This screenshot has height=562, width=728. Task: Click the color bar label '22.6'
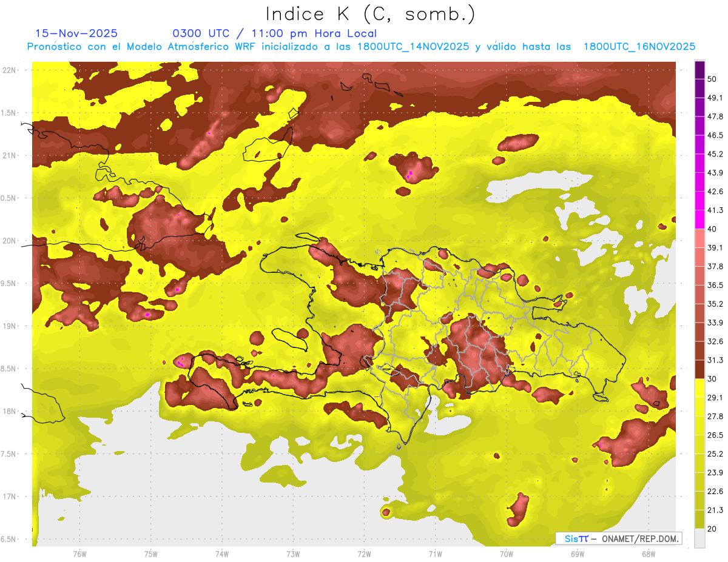715,491
